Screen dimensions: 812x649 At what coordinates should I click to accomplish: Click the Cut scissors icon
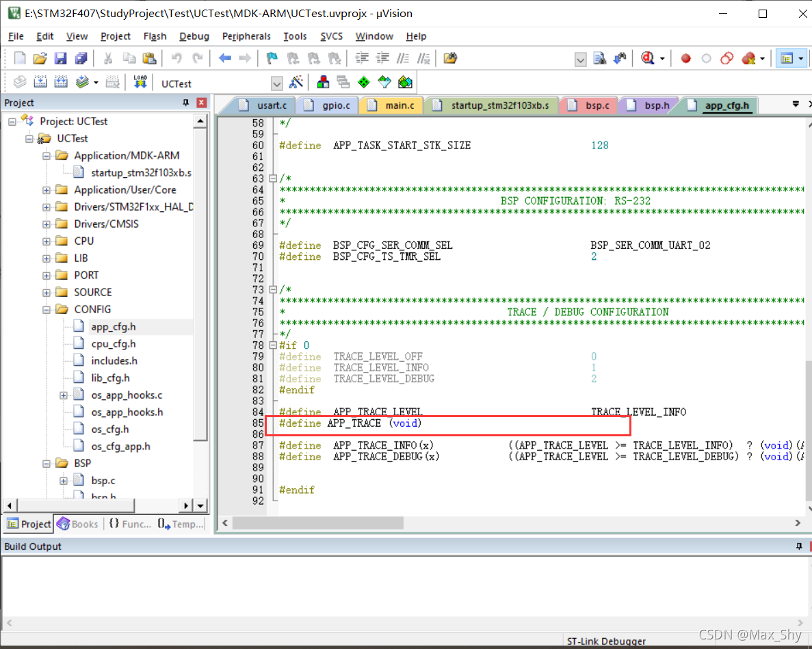pyautogui.click(x=107, y=58)
